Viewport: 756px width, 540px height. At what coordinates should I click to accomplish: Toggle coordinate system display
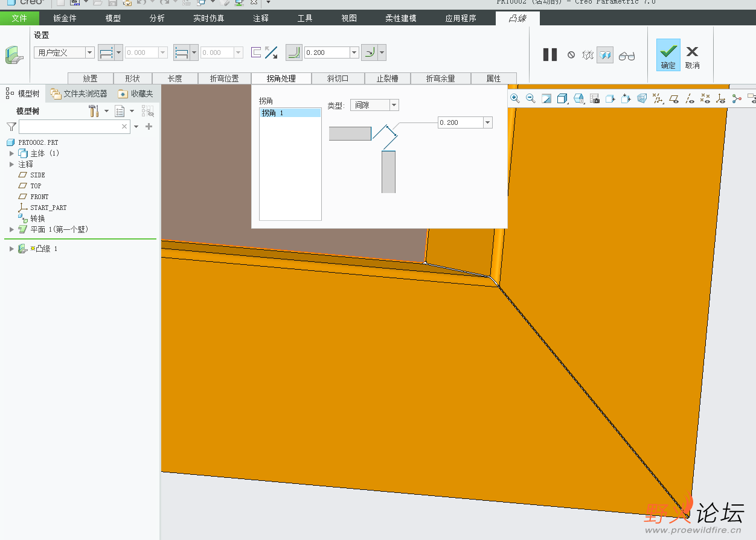coord(721,98)
